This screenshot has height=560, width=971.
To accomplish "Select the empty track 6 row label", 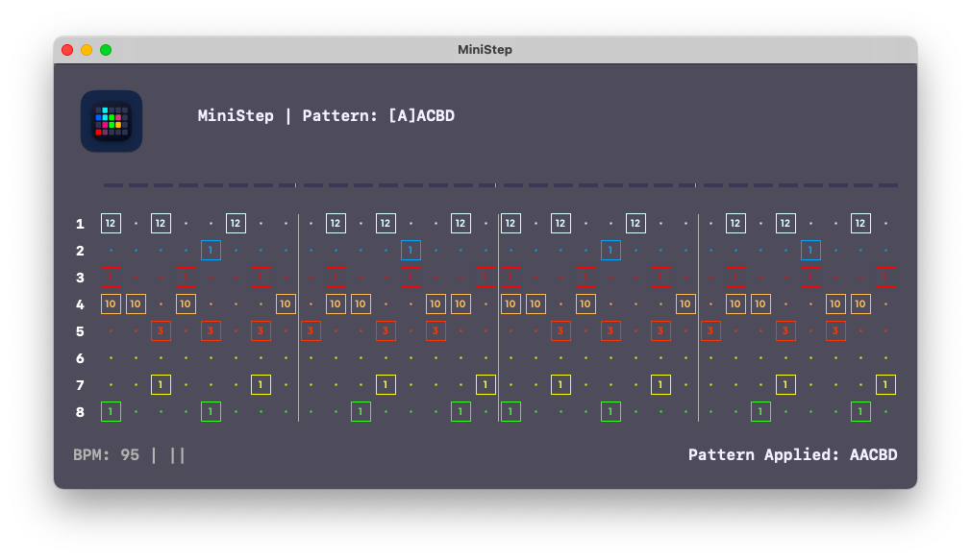I will [x=81, y=358].
